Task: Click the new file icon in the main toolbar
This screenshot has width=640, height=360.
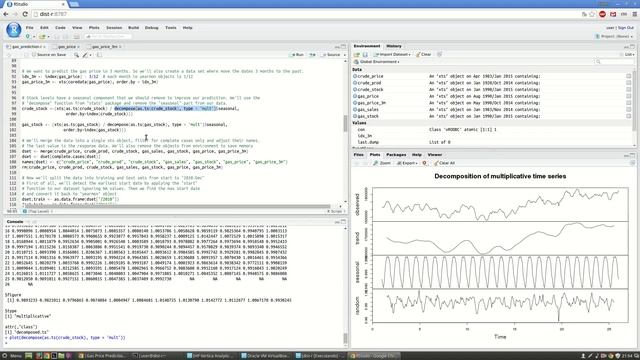Action: coord(28,36)
